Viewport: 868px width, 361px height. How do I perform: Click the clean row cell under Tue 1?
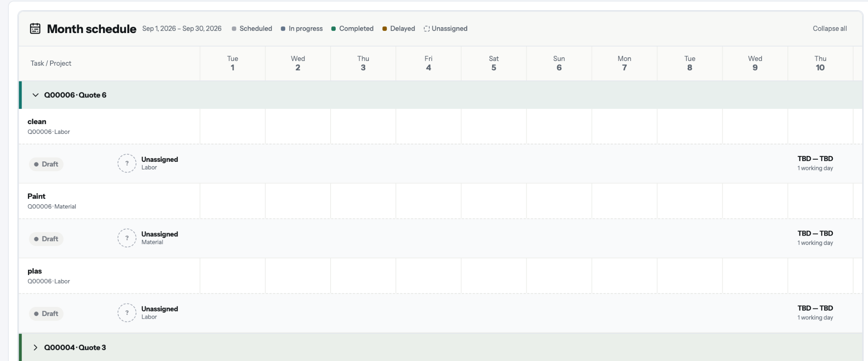click(233, 126)
